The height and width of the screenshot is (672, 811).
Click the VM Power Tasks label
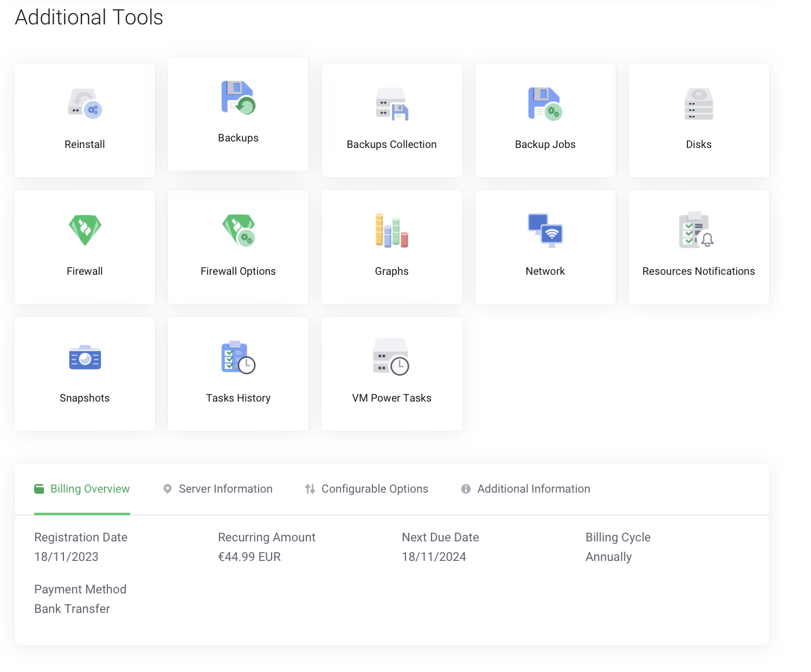(391, 398)
